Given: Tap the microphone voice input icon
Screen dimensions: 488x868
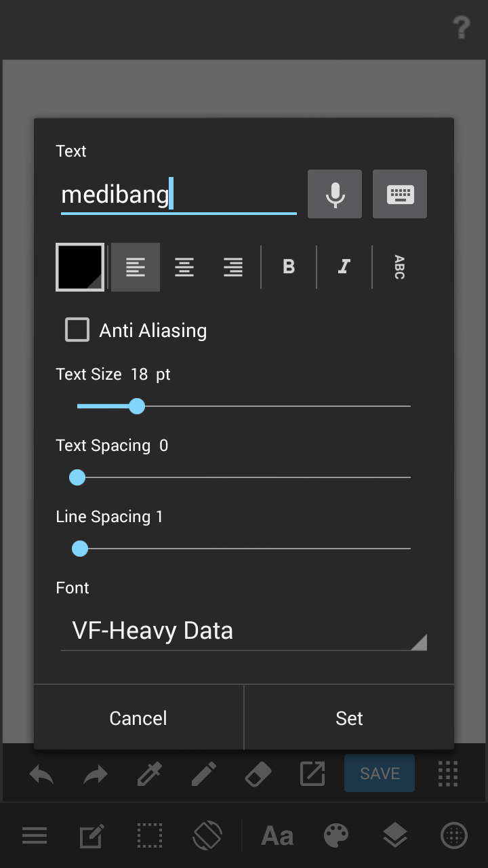Looking at the screenshot, I should [x=335, y=195].
